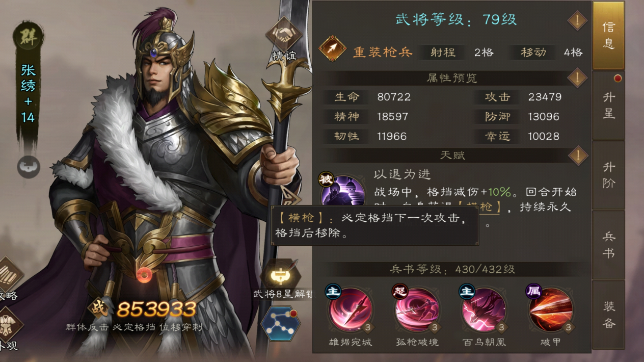The image size is (644, 362).
Task: Tap the round gray icon below 张绣
Action: pos(29,167)
